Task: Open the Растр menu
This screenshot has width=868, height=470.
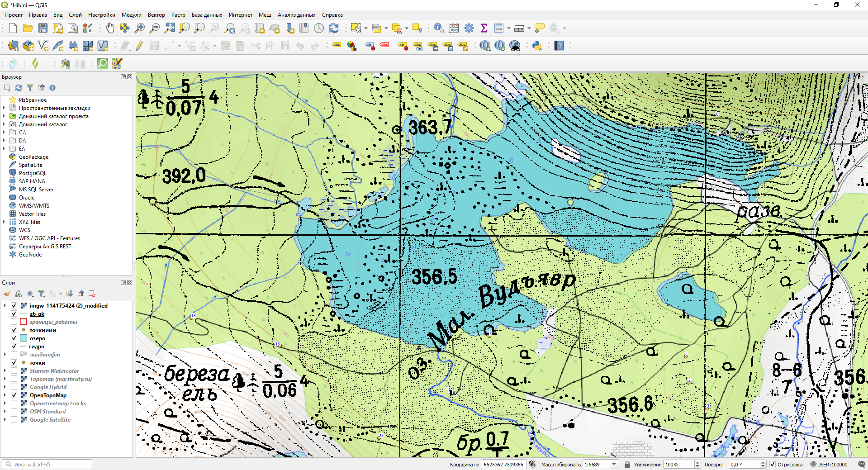Action: (178, 15)
